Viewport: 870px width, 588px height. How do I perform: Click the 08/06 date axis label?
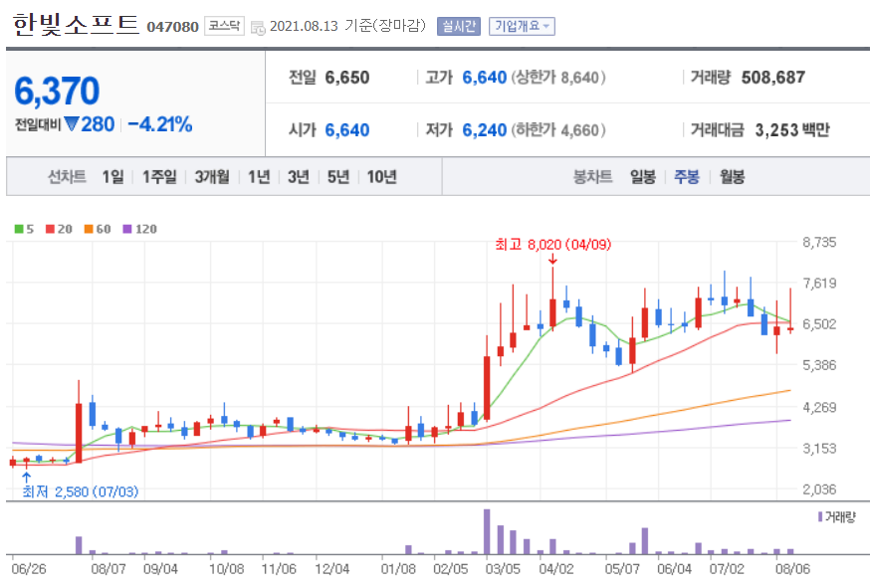pos(793,569)
